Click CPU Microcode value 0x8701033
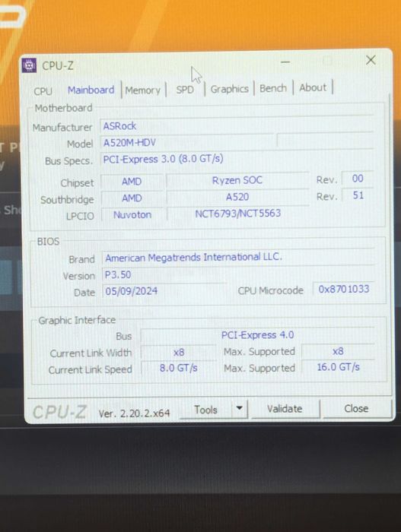Image resolution: width=401 pixels, height=532 pixels. tap(344, 289)
